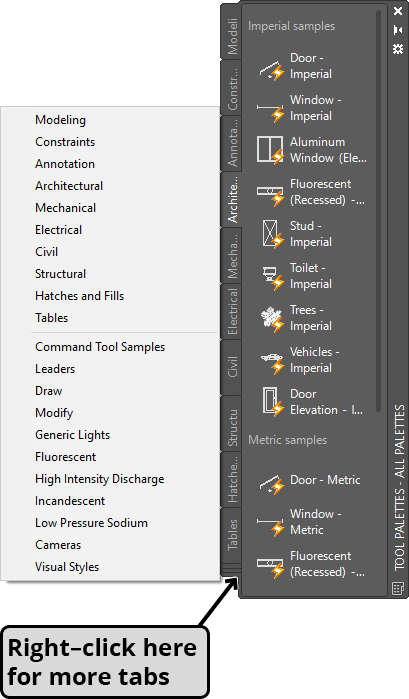Choose Low Pressure Sodium menu entry

coord(91,523)
